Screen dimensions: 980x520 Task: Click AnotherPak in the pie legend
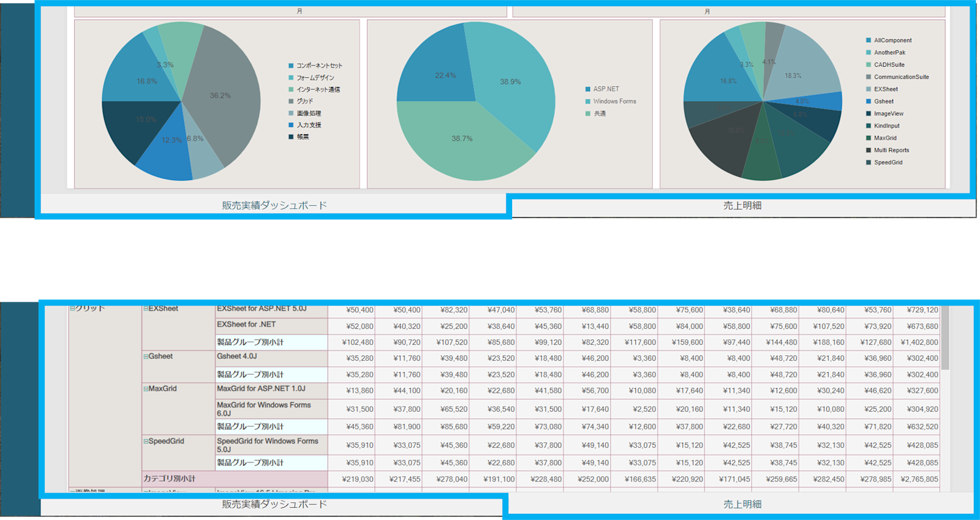tap(886, 53)
